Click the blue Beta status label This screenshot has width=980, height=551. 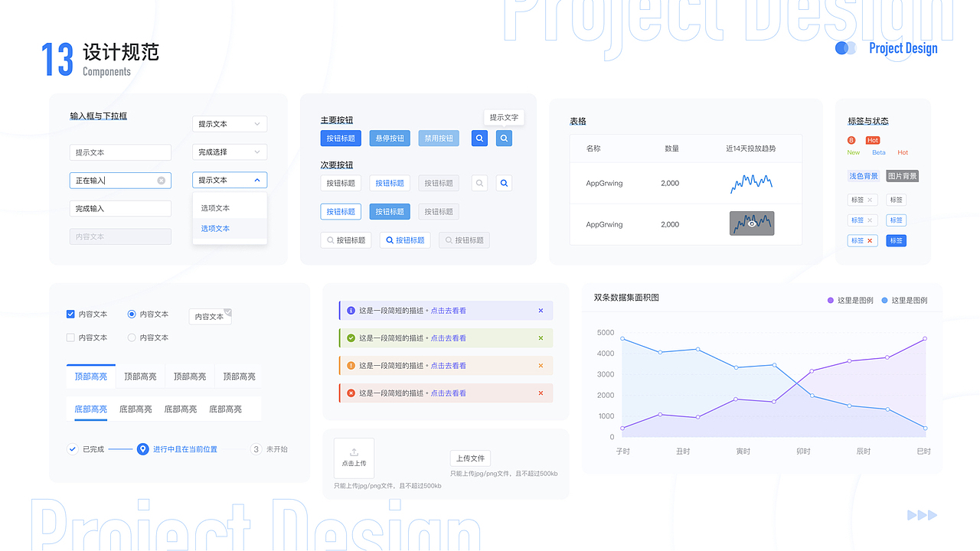pos(879,153)
